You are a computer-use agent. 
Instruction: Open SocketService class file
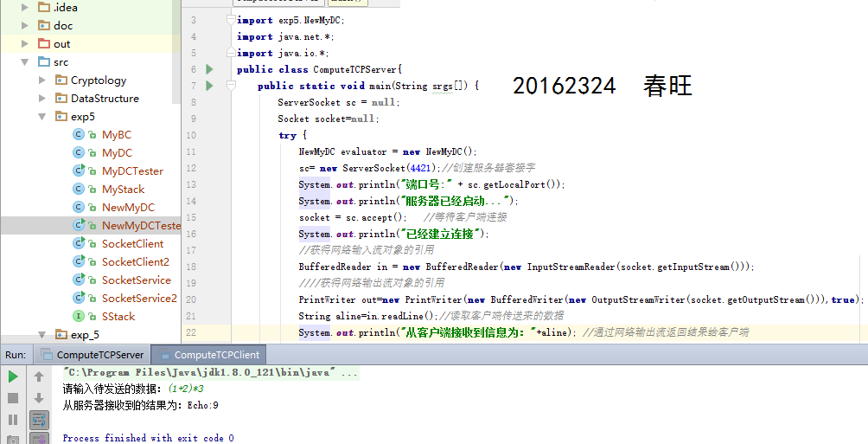137,280
